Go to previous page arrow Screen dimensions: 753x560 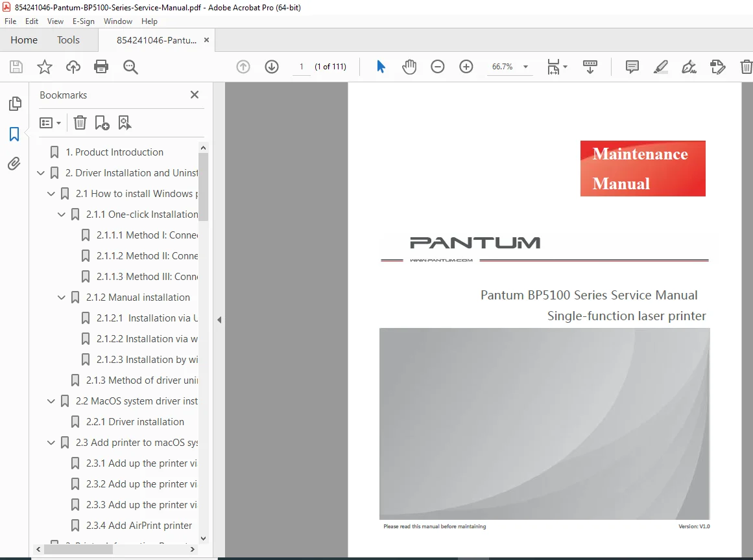tap(243, 67)
